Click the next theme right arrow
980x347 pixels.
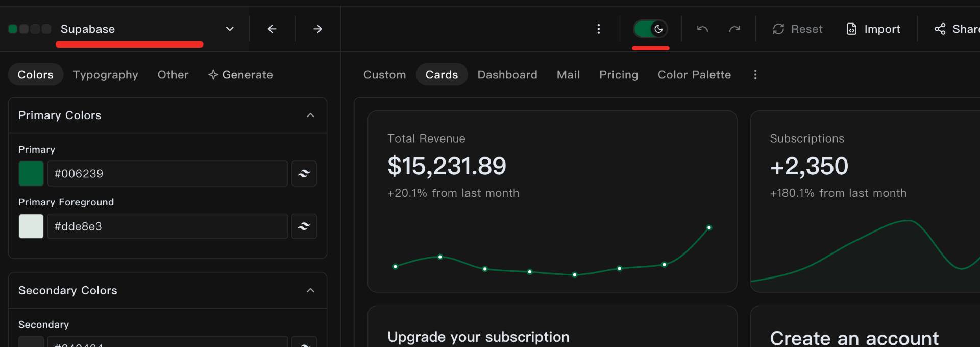click(x=317, y=29)
